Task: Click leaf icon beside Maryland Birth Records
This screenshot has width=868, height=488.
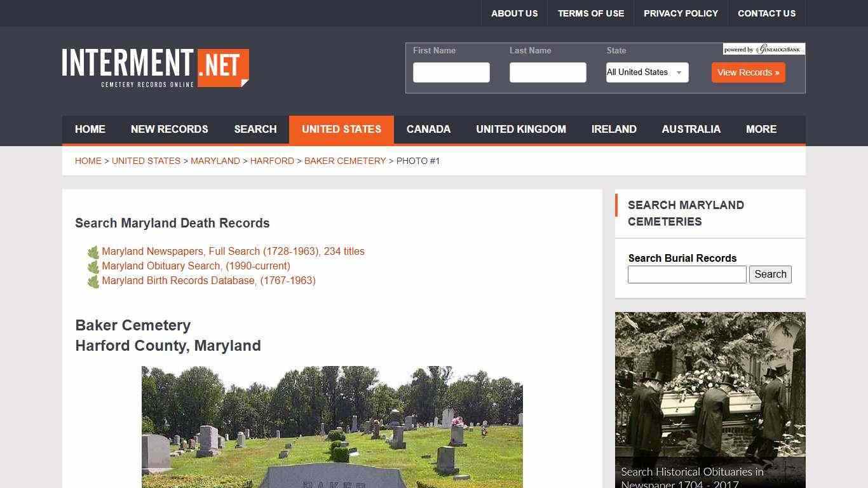Action: click(93, 281)
